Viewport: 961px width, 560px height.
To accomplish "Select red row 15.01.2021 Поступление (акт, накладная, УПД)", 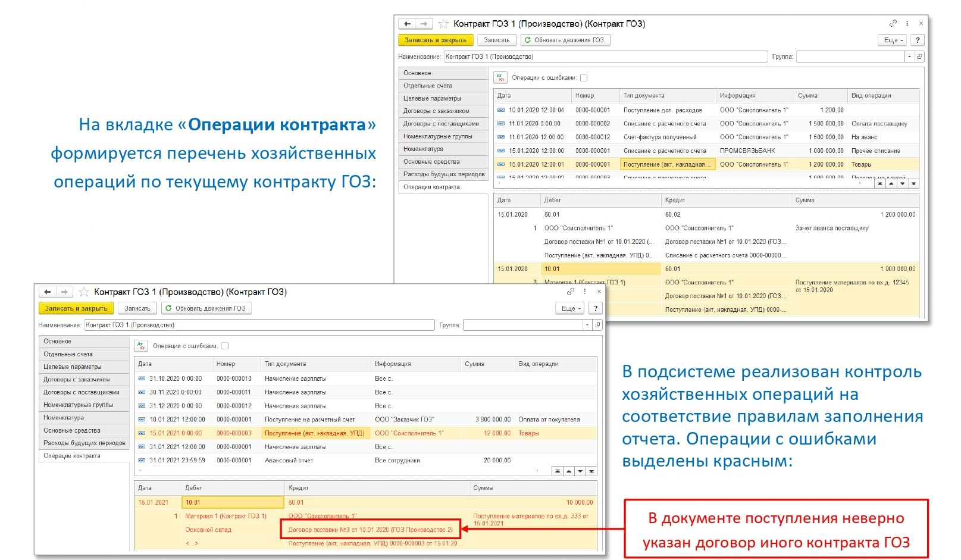I will [365, 433].
